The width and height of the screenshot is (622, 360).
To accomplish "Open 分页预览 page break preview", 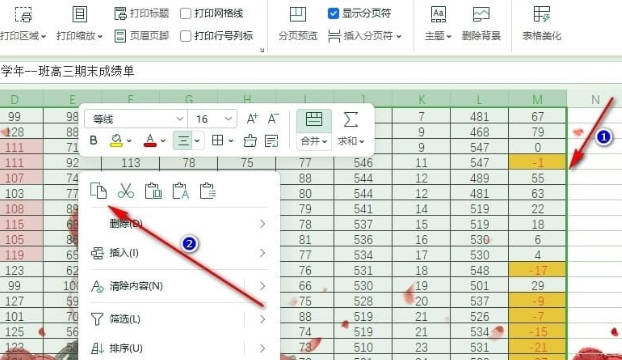I will click(x=298, y=24).
